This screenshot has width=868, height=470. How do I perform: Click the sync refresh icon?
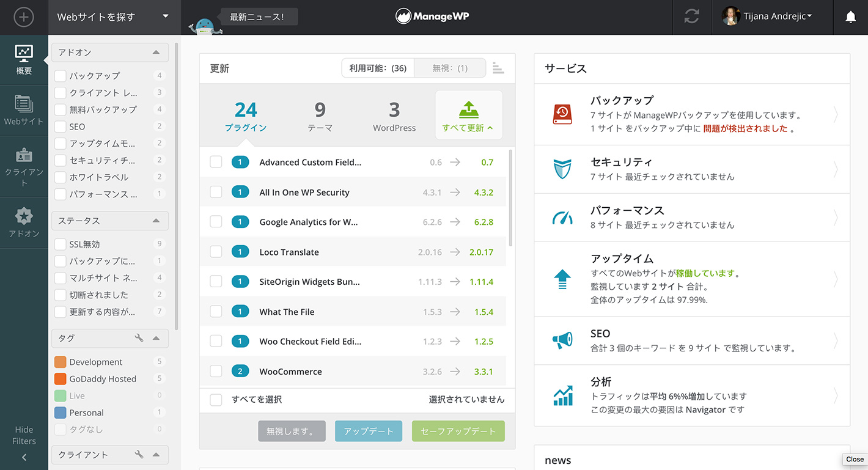pyautogui.click(x=691, y=17)
